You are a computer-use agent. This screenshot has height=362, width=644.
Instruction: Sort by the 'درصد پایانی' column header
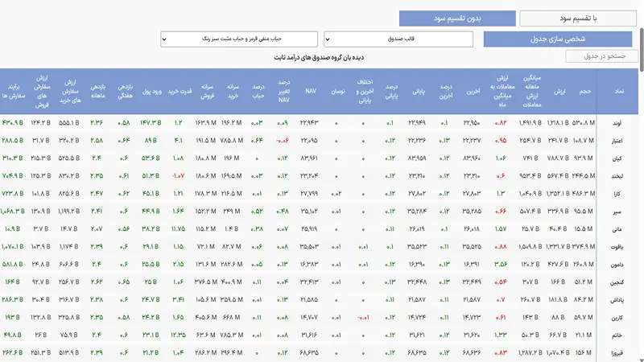click(x=391, y=91)
